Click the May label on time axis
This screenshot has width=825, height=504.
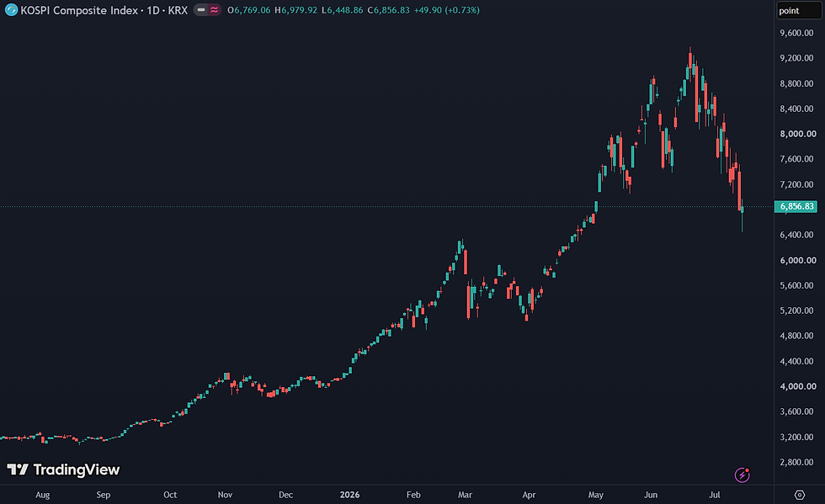tap(596, 495)
